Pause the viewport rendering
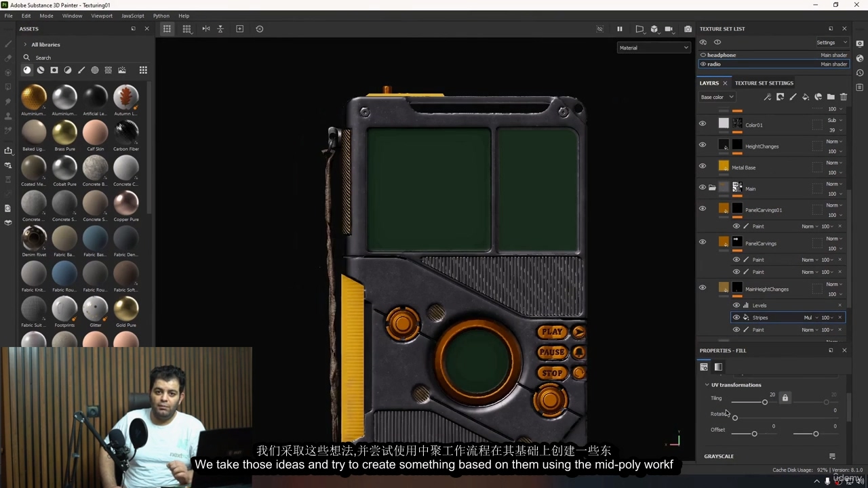The width and height of the screenshot is (868, 488). click(619, 28)
